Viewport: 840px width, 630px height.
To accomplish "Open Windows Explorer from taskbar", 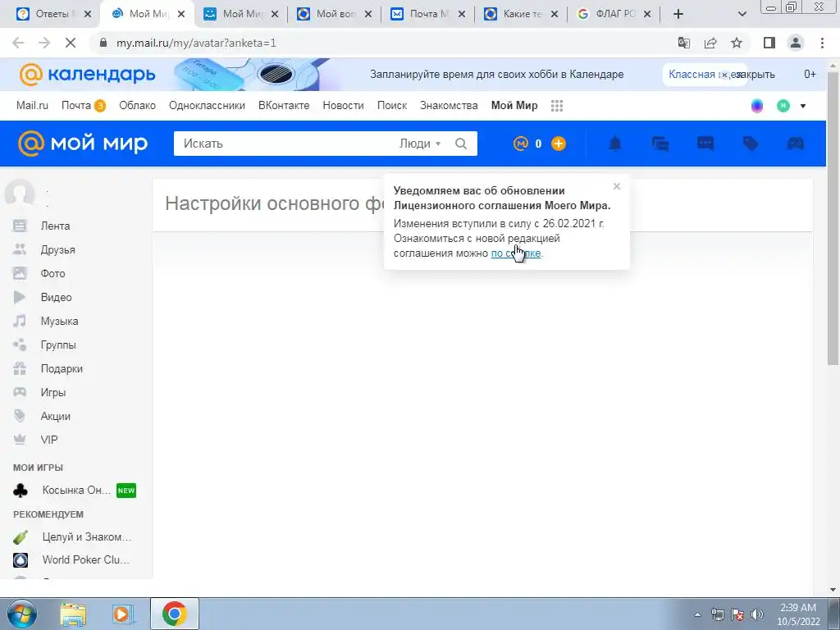I will pyautogui.click(x=72, y=614).
